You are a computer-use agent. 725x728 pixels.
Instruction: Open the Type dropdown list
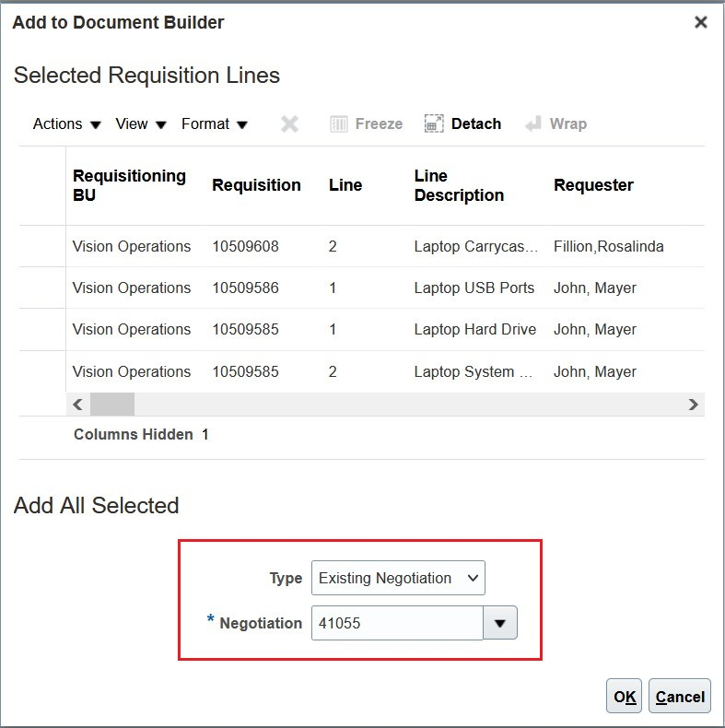pos(398,578)
